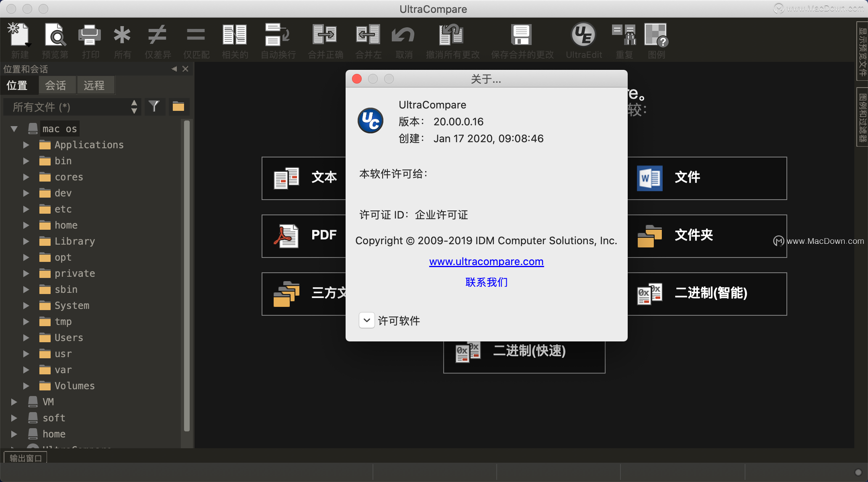Start a Binary smart (二进制智能) compare

[707, 294]
